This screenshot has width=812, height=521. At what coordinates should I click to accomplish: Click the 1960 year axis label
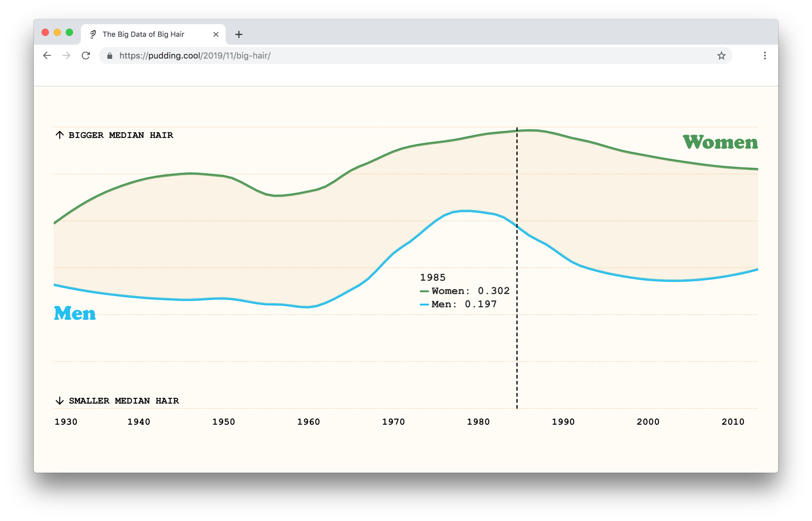pyautogui.click(x=308, y=422)
